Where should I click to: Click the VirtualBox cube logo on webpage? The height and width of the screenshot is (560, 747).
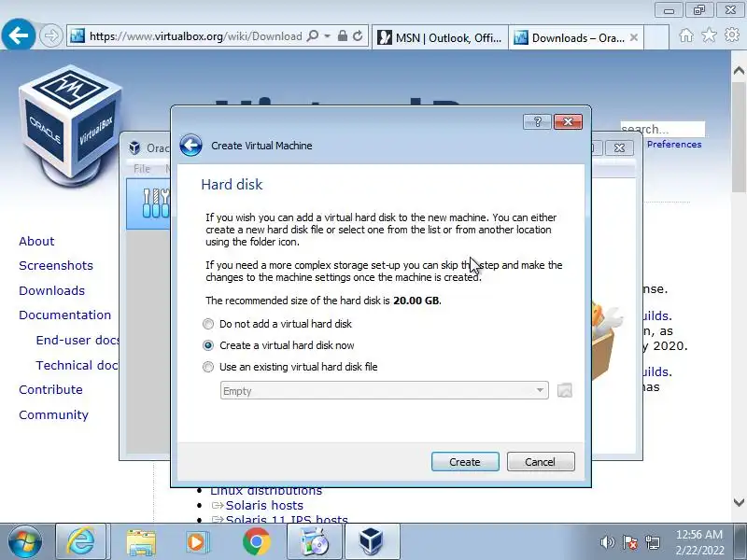coord(70,126)
